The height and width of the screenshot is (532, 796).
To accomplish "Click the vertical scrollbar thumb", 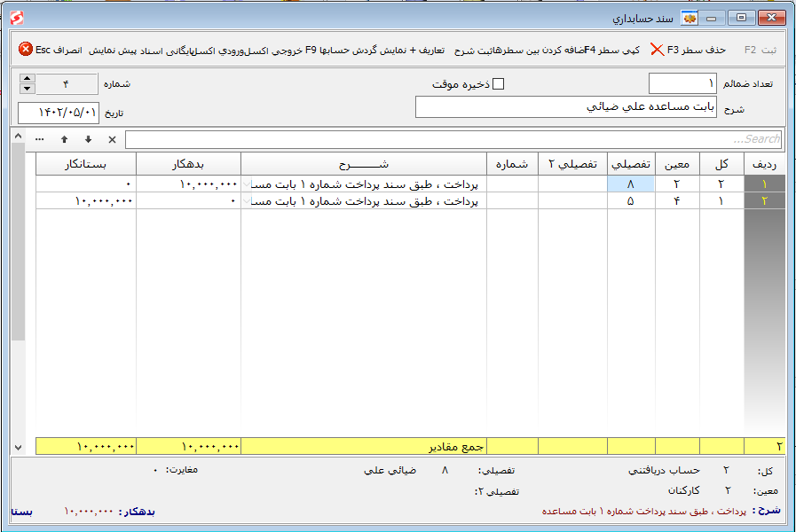I will 19,241.
